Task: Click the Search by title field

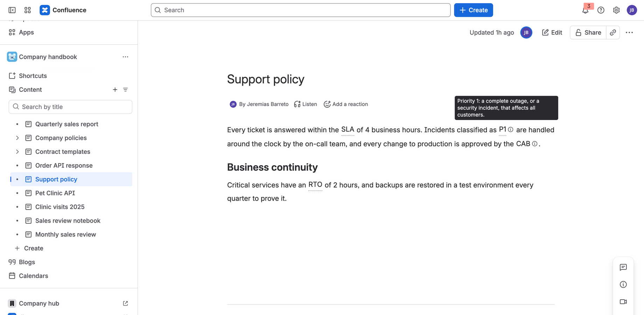Action: coord(70,107)
